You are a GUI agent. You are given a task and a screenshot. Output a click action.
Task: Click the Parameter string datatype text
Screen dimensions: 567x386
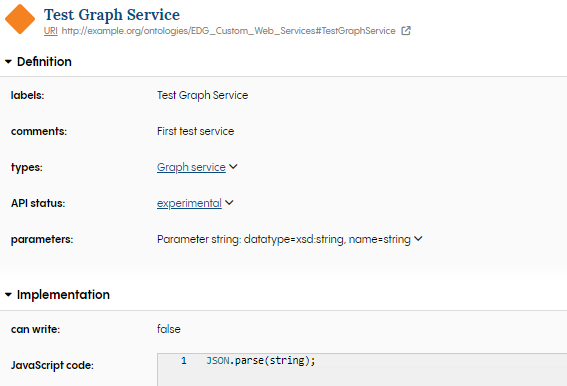point(284,239)
